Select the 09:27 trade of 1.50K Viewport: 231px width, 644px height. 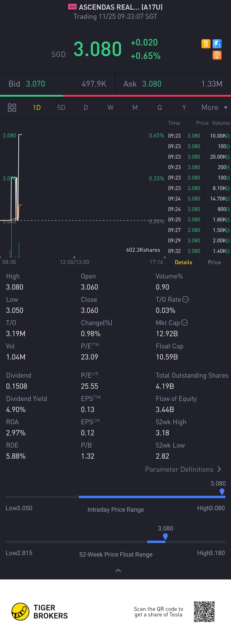point(199,230)
